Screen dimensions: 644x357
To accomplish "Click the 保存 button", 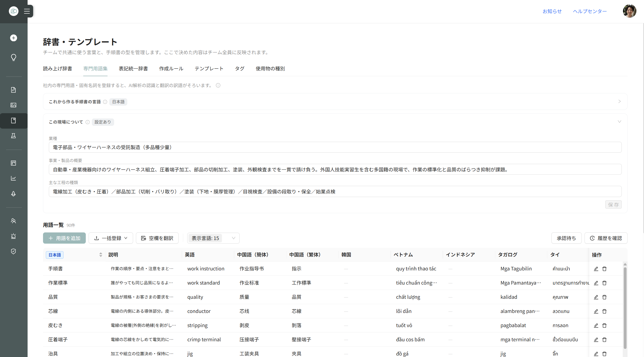I will pyautogui.click(x=613, y=205).
